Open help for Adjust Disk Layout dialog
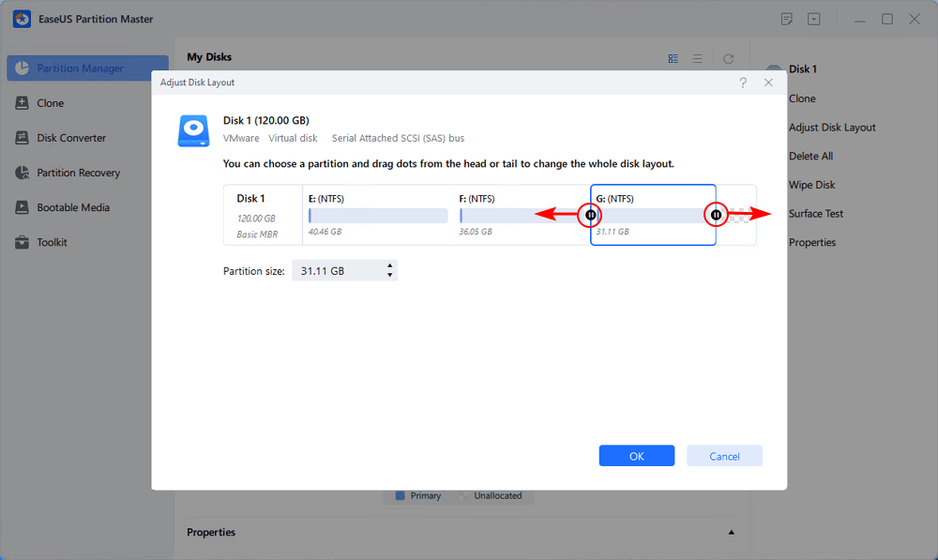Viewport: 938px width, 560px height. point(743,83)
